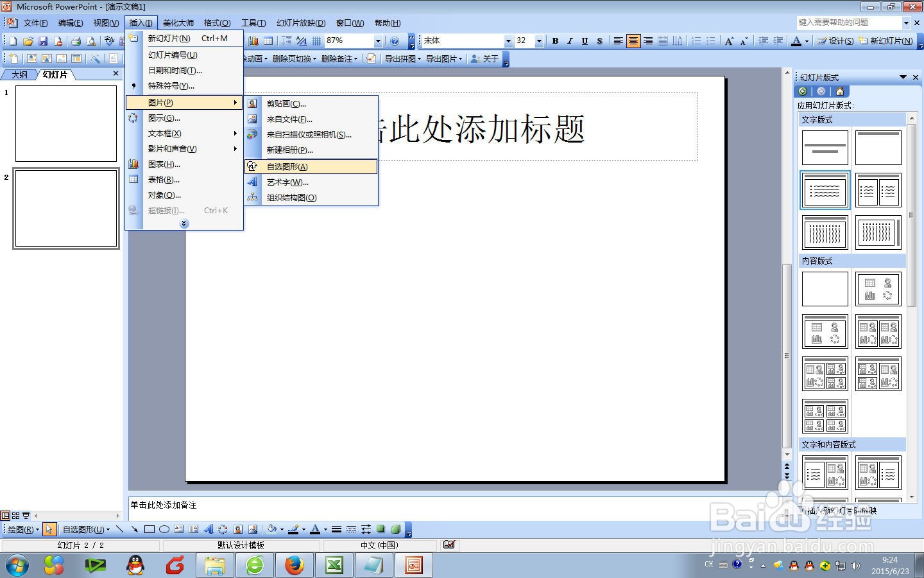Select slide 1 thumbnail

pos(66,123)
